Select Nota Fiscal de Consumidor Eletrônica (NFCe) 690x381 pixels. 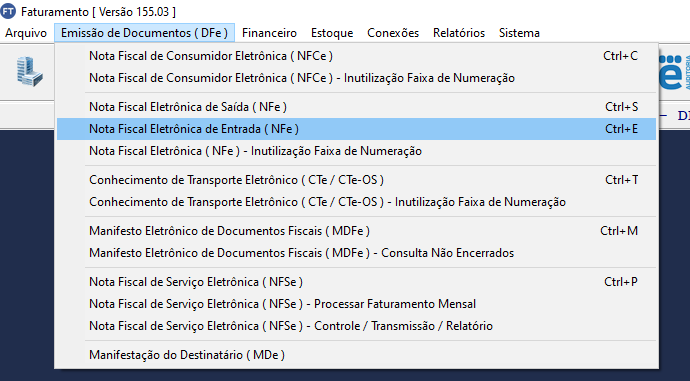(356, 56)
